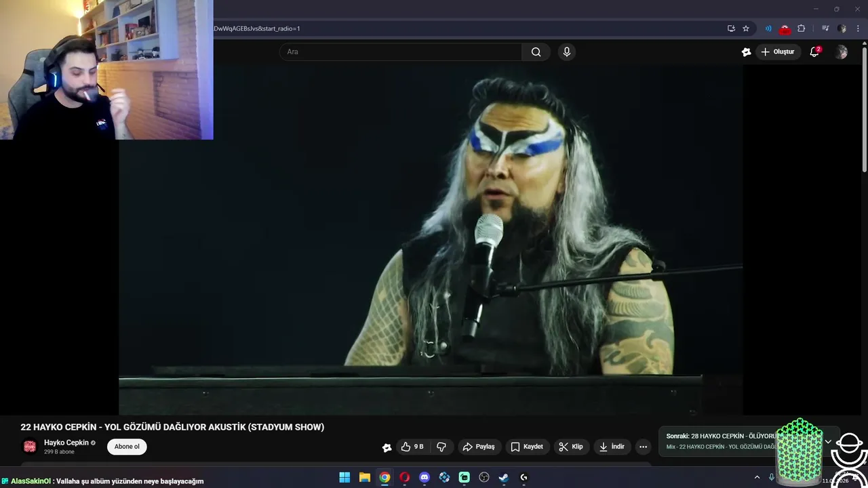This screenshot has height=488, width=868.
Task: Click the video title text
Action: pyautogui.click(x=172, y=427)
